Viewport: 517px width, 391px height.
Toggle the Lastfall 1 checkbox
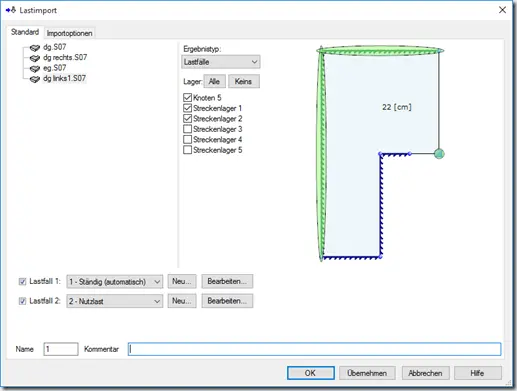click(x=22, y=282)
